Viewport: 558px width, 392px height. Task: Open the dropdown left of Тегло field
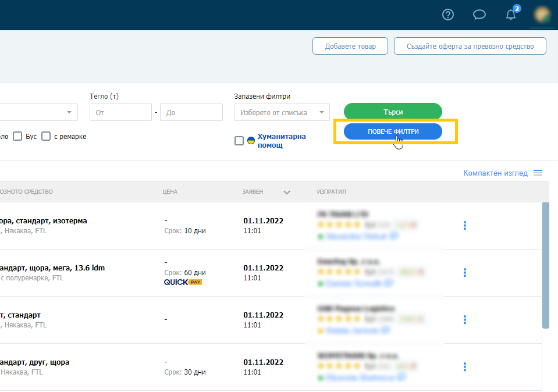click(x=39, y=112)
